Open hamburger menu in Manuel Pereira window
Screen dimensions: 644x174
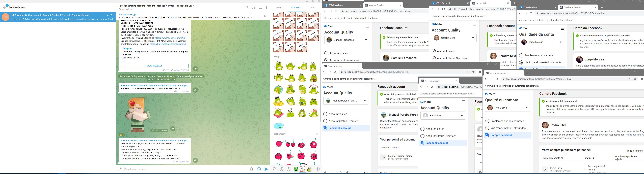366,87
